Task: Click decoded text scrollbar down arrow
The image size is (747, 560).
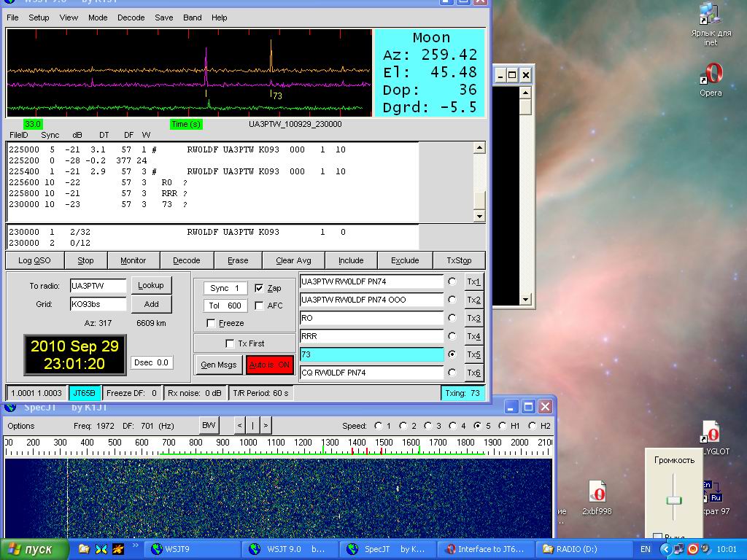Action: (479, 216)
